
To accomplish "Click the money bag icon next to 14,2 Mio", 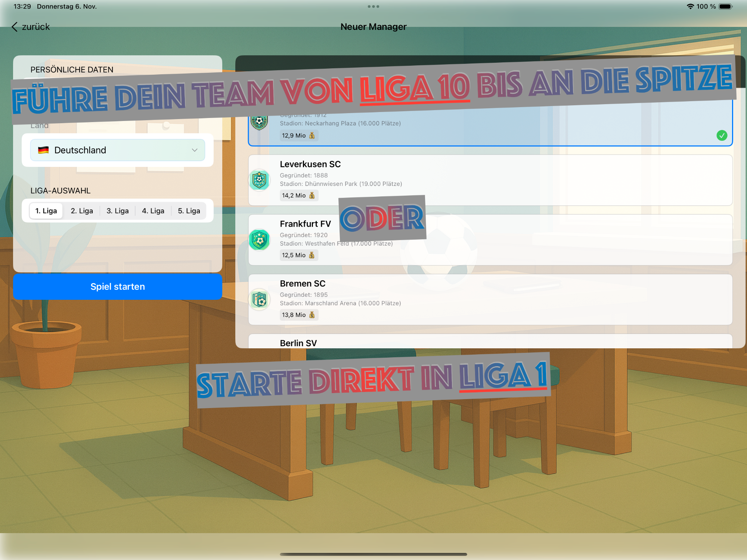I will tap(312, 195).
